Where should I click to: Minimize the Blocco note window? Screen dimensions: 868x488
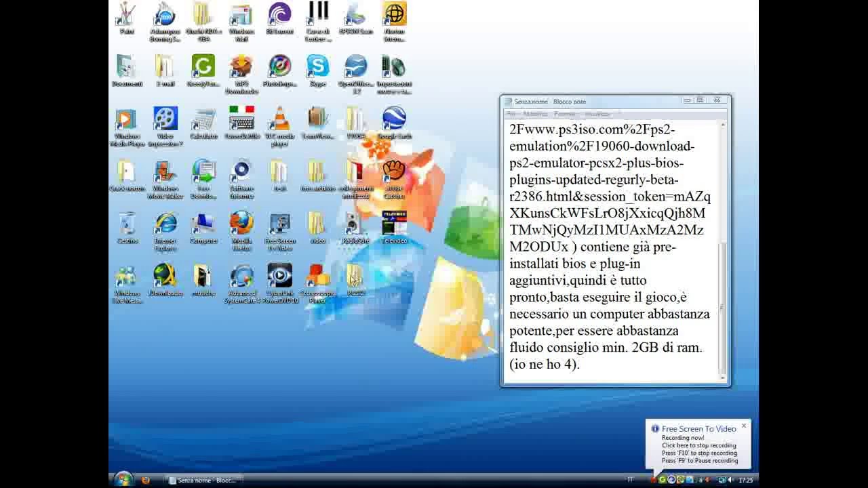687,100
